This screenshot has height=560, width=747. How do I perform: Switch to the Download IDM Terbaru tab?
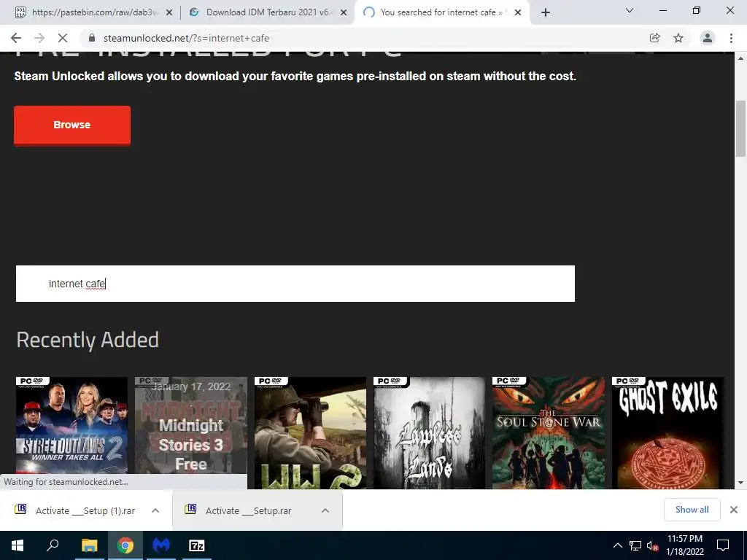pos(267,12)
